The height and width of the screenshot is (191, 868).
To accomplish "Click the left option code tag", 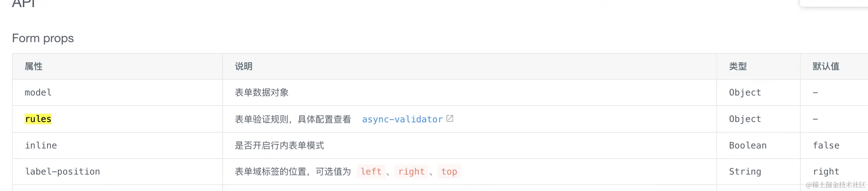I will click(x=371, y=172).
